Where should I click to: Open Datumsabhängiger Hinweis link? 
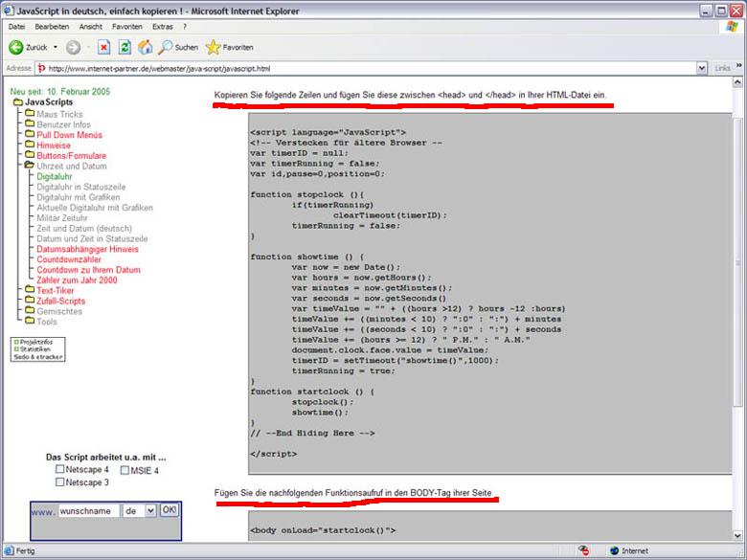coord(88,249)
